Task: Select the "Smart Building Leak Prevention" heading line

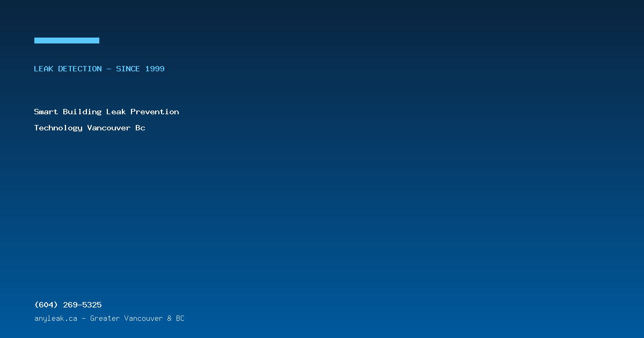Action: click(107, 112)
